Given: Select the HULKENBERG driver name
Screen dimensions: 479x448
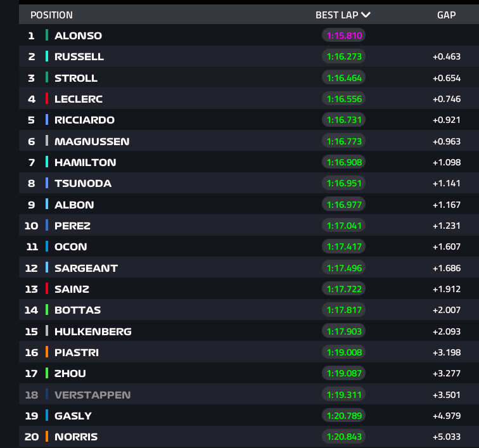Looking at the screenshot, I should [93, 331].
